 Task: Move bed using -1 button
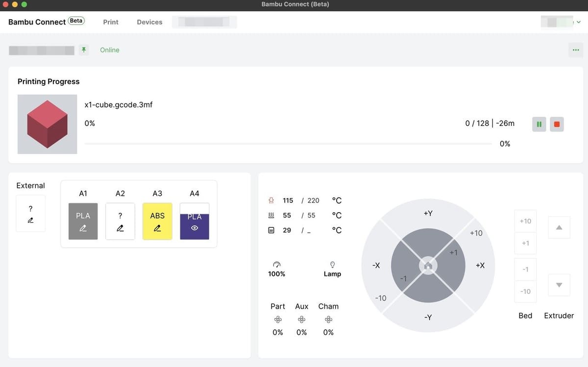[525, 269]
